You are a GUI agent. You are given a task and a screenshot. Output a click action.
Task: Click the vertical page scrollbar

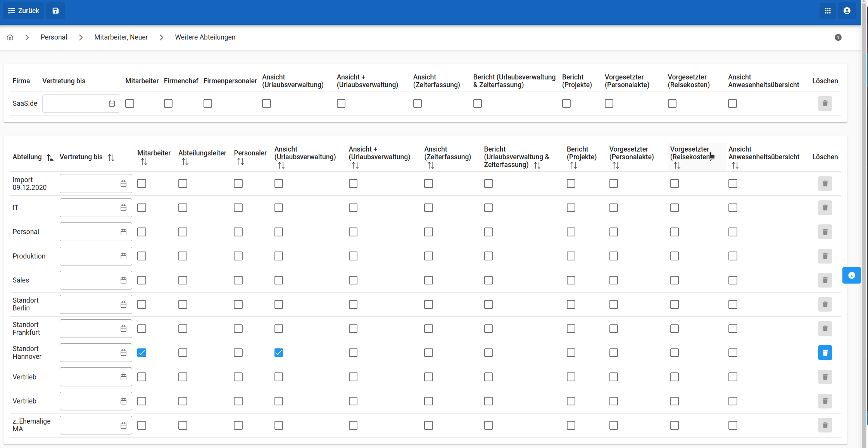[x=865, y=224]
